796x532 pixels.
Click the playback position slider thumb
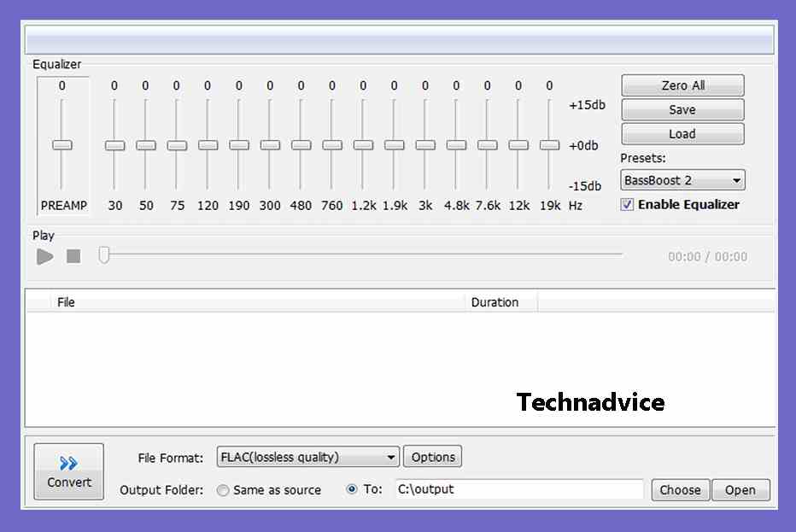[103, 254]
